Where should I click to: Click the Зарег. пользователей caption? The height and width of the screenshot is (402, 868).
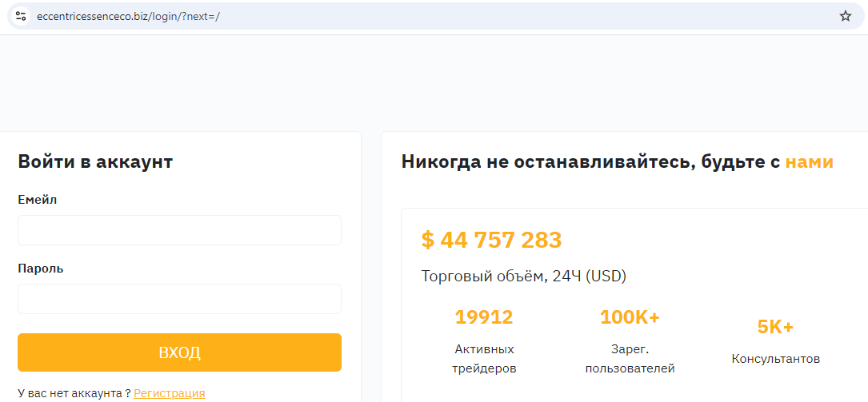630,359
